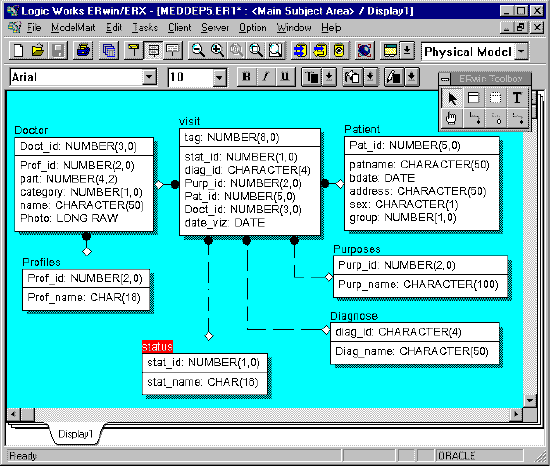Viewport: 550px width, 467px height.
Task: Click Diag_name: CHARACTER(50) in Diagnose table
Action: (412, 351)
